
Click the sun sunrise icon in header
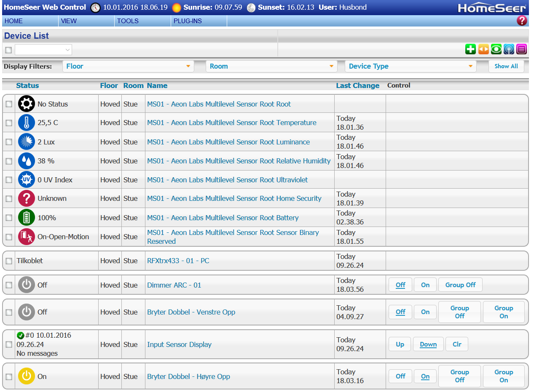(177, 8)
